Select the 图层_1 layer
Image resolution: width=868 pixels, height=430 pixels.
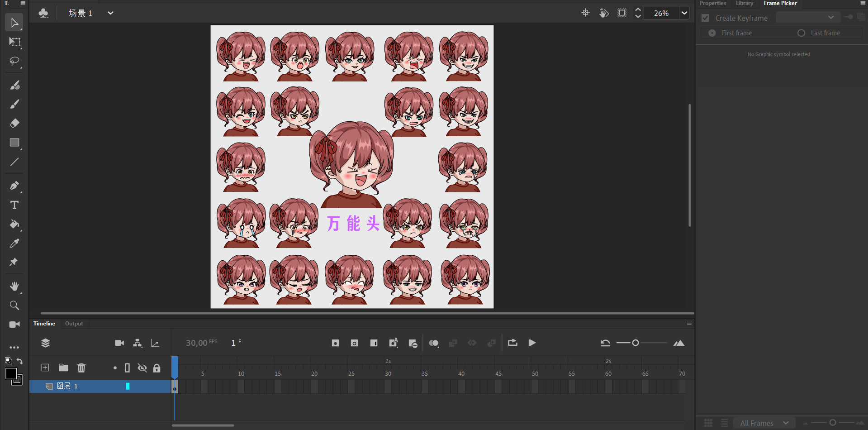(68, 386)
